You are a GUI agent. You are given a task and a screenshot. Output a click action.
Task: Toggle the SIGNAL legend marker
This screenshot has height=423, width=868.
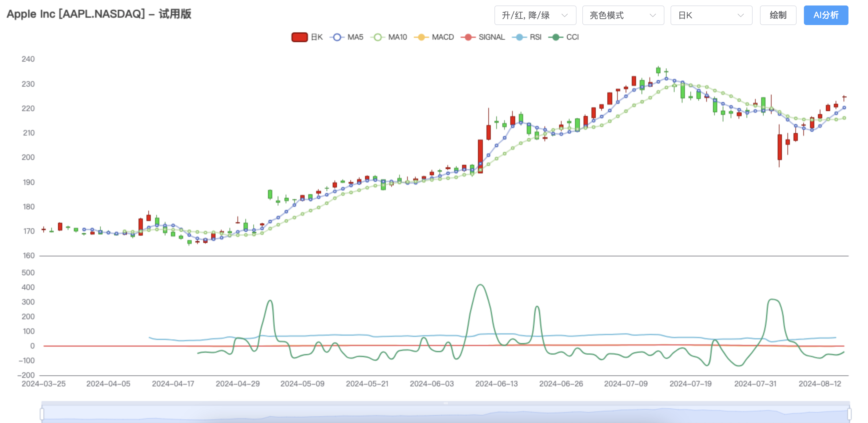point(468,37)
